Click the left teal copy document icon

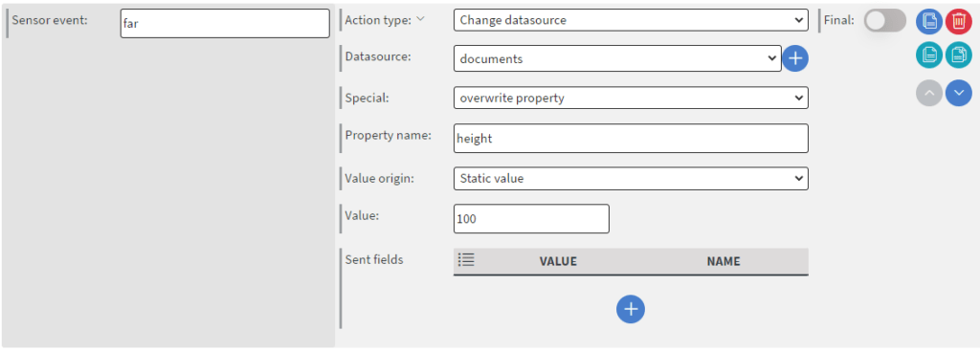[929, 55]
